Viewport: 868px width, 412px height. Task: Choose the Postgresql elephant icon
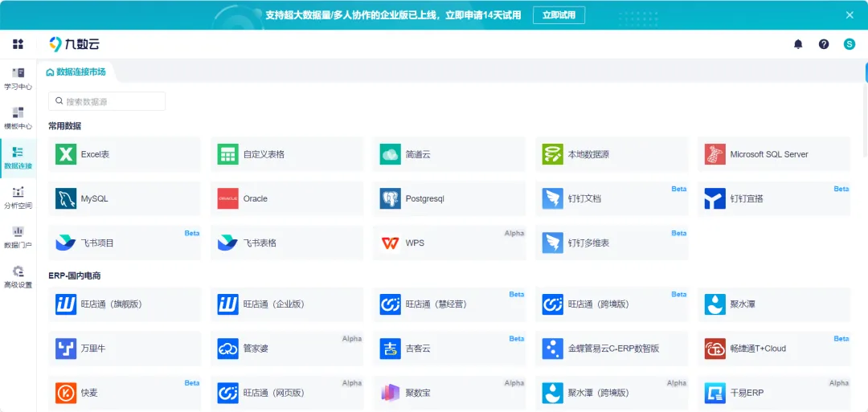(391, 198)
